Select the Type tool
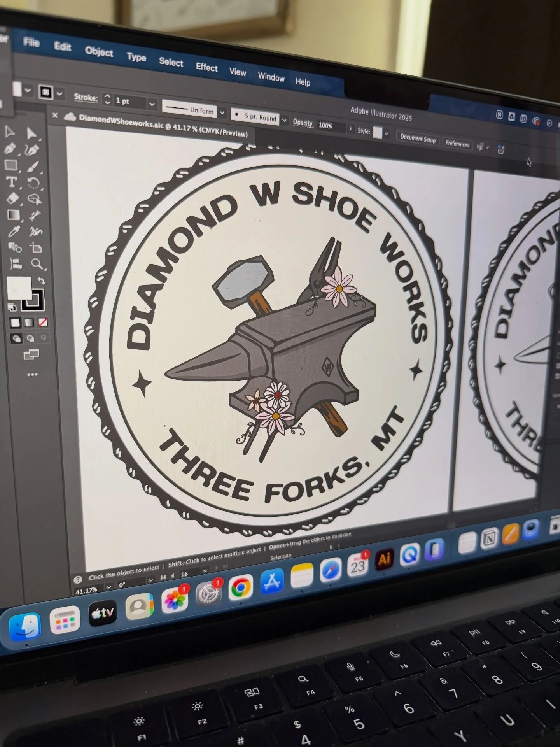 [x=11, y=182]
